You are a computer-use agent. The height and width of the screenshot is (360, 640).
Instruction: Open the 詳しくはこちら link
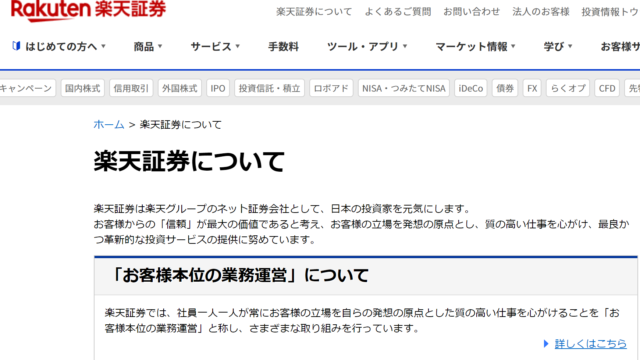(x=591, y=344)
